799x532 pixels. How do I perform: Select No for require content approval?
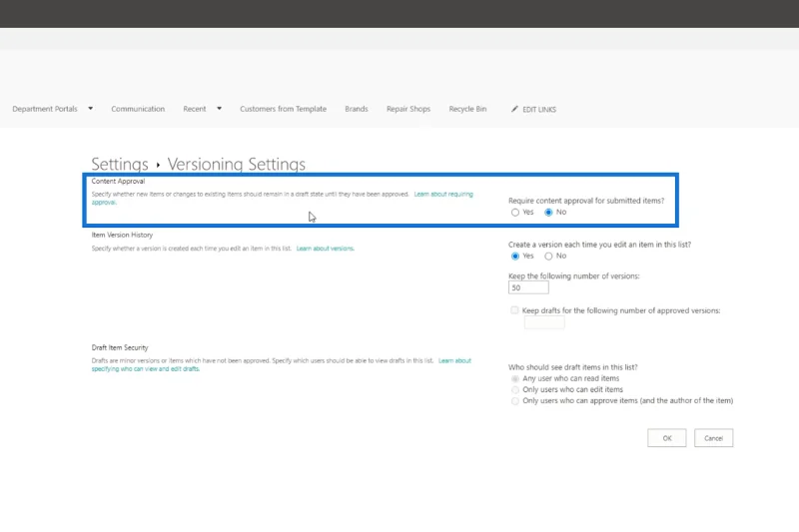click(x=548, y=213)
